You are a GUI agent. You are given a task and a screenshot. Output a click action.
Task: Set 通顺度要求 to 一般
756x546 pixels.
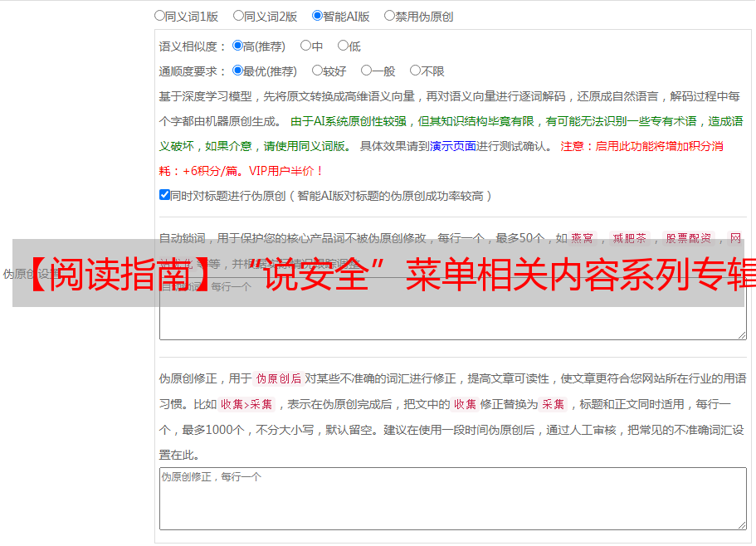click(367, 71)
